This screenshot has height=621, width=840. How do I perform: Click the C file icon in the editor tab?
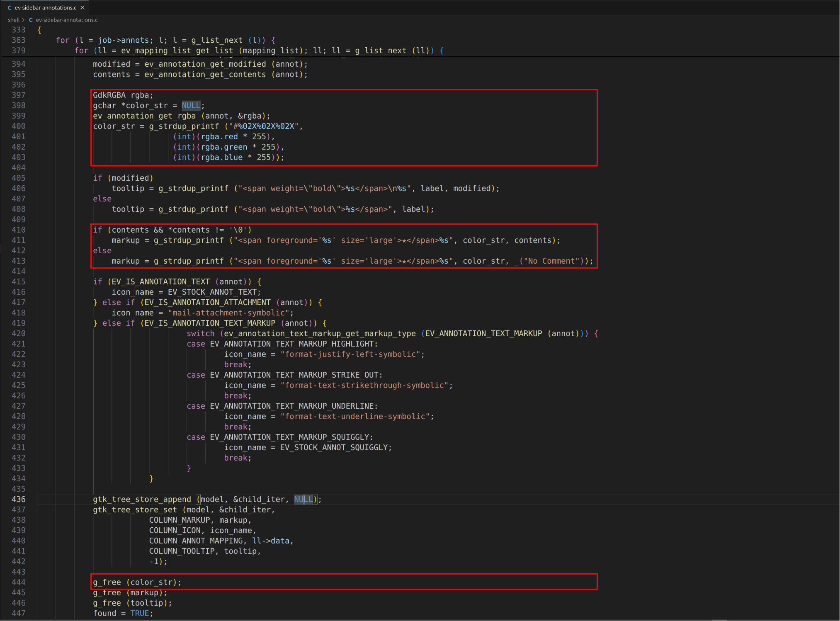(x=10, y=7)
